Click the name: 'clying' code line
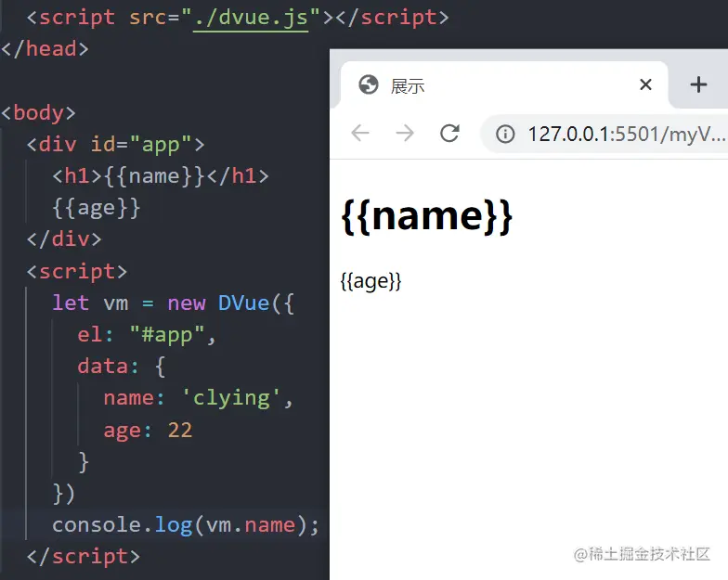Viewport: 728px width, 580px height. 199,399
